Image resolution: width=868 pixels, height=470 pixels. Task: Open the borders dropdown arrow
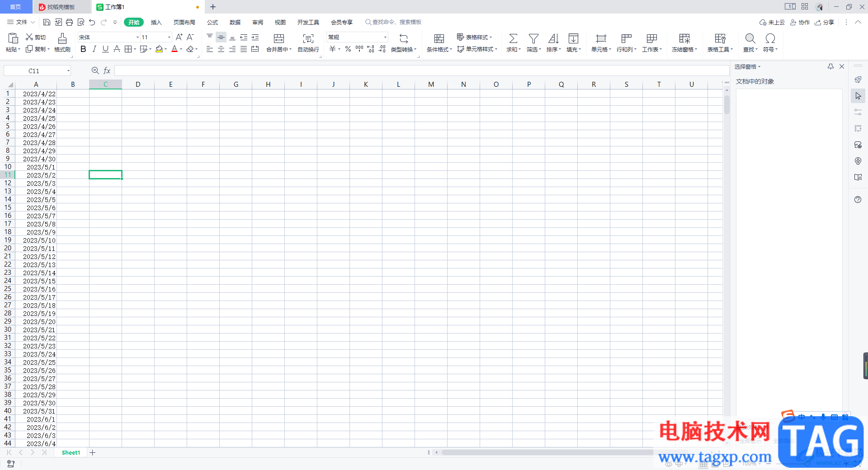(x=135, y=49)
